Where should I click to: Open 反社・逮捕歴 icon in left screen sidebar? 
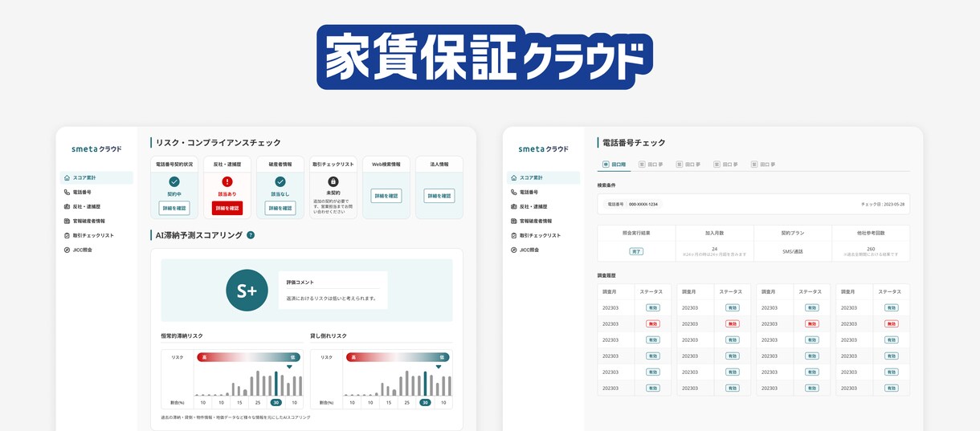pyautogui.click(x=67, y=207)
